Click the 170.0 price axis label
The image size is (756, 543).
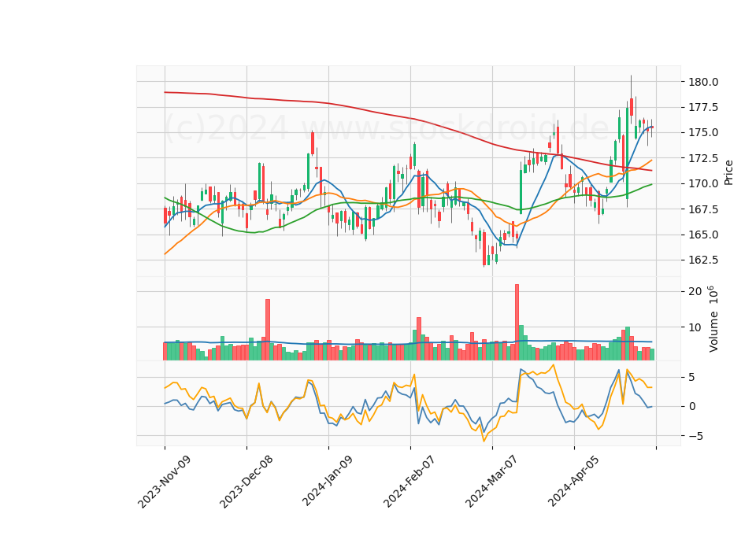702,183
